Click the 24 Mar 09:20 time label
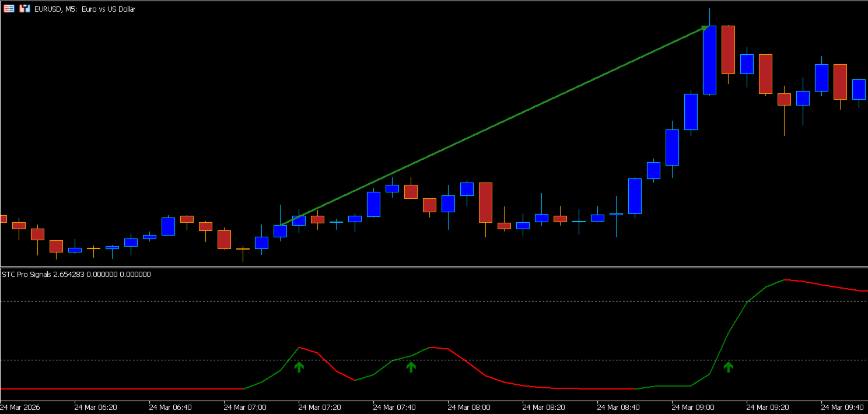 coord(768,407)
